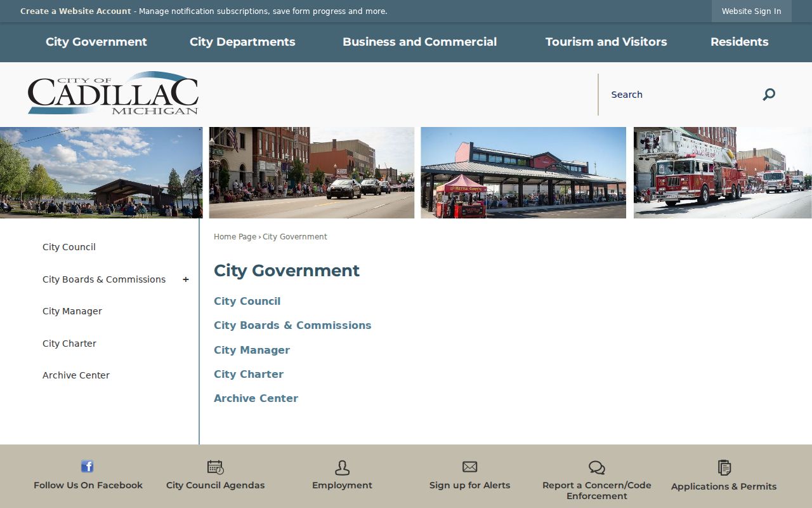The height and width of the screenshot is (508, 812).
Task: Click the City of Cadillac logo
Action: (113, 93)
